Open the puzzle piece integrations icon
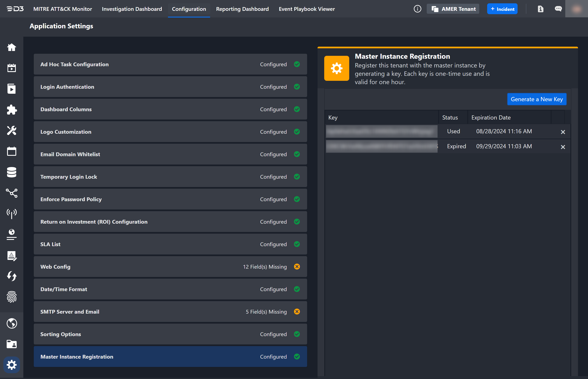Viewport: 588px width, 379px height. pyautogui.click(x=12, y=110)
